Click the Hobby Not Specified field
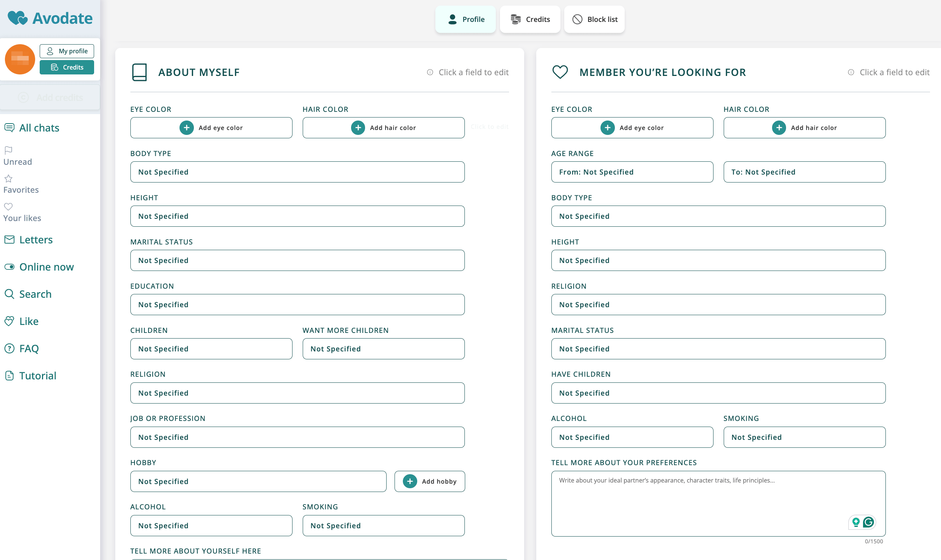Screen dimensions: 941x560 pos(258,481)
